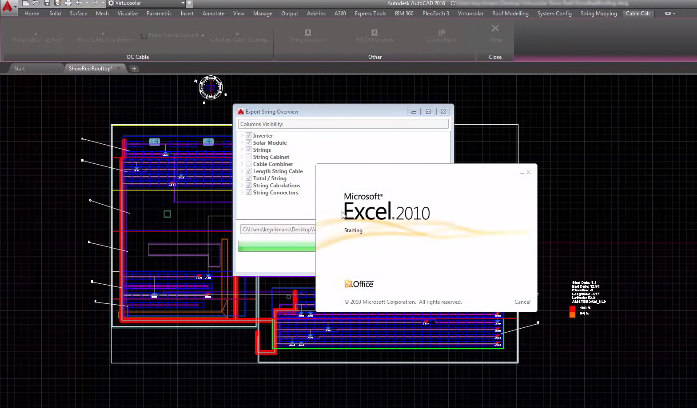Open the Insert ribbon tab

tap(187, 13)
